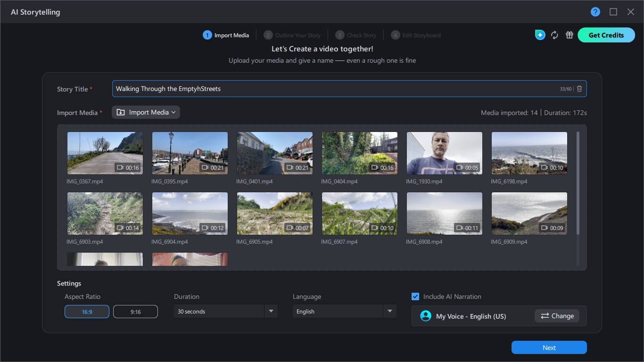The width and height of the screenshot is (644, 362).
Task: Click the media list vertical scrollbar
Action: [x=579, y=183]
